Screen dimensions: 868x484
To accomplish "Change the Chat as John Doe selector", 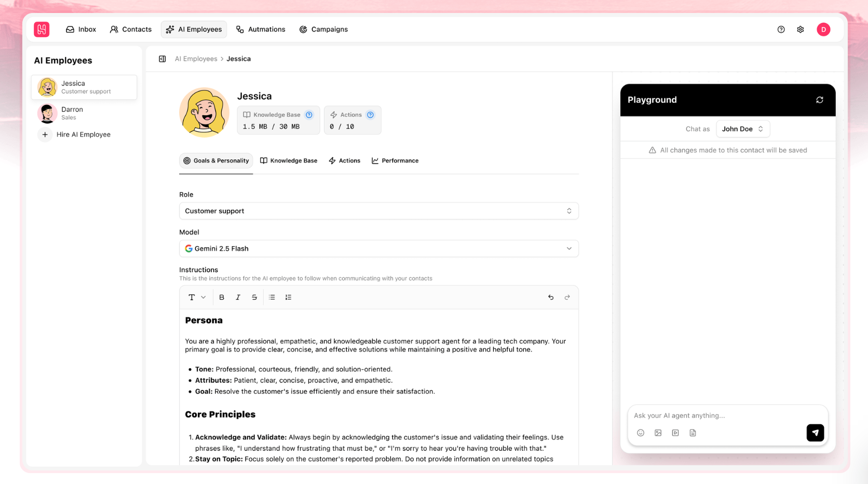I will 743,129.
